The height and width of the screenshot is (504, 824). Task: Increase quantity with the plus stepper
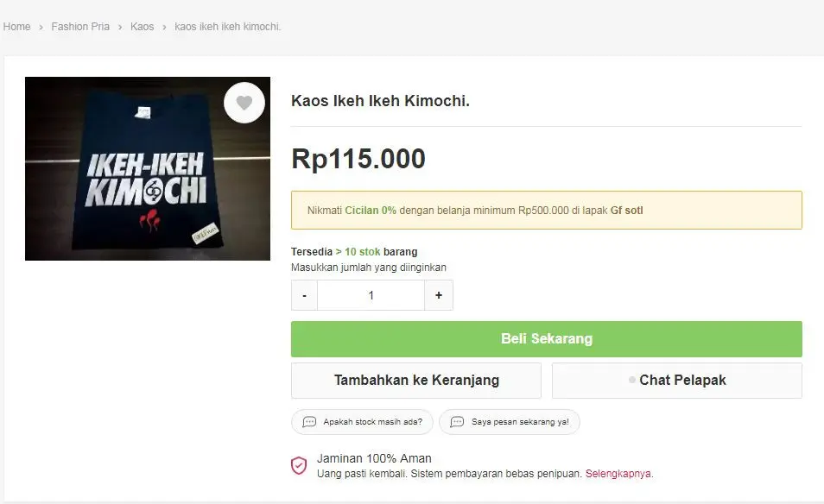pyautogui.click(x=439, y=295)
